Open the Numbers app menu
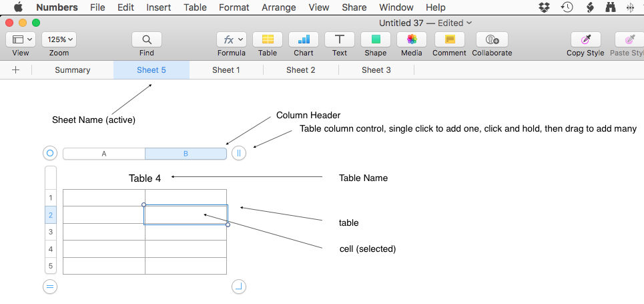The height and width of the screenshot is (304, 644). click(57, 7)
